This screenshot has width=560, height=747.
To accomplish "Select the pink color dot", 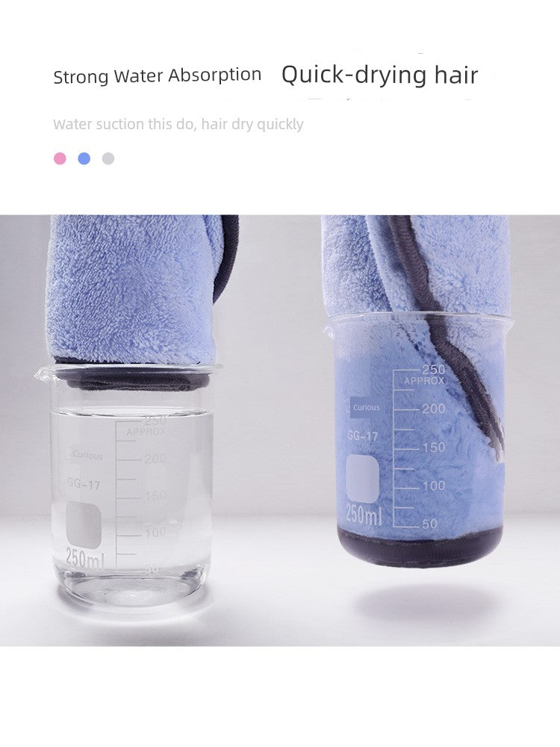I will coord(60,158).
